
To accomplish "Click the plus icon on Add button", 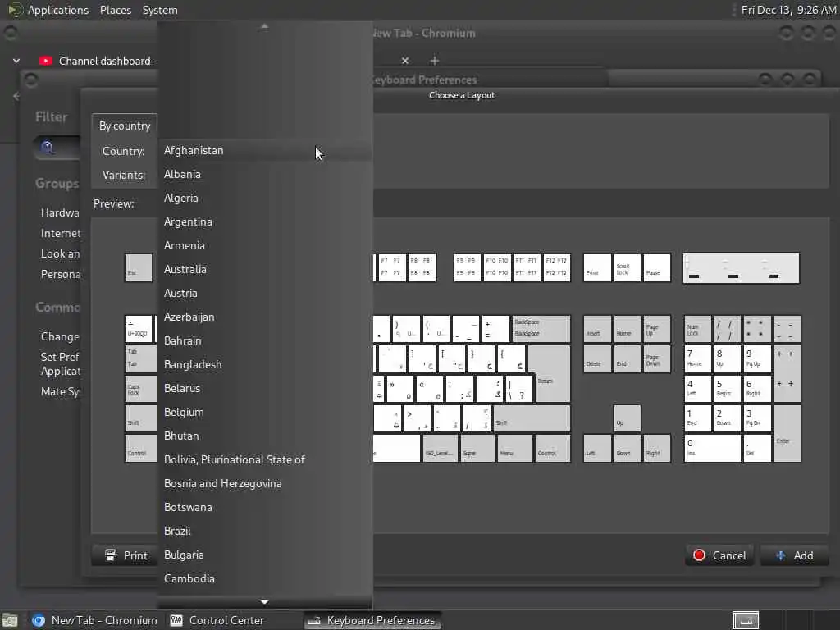I will click(x=781, y=555).
